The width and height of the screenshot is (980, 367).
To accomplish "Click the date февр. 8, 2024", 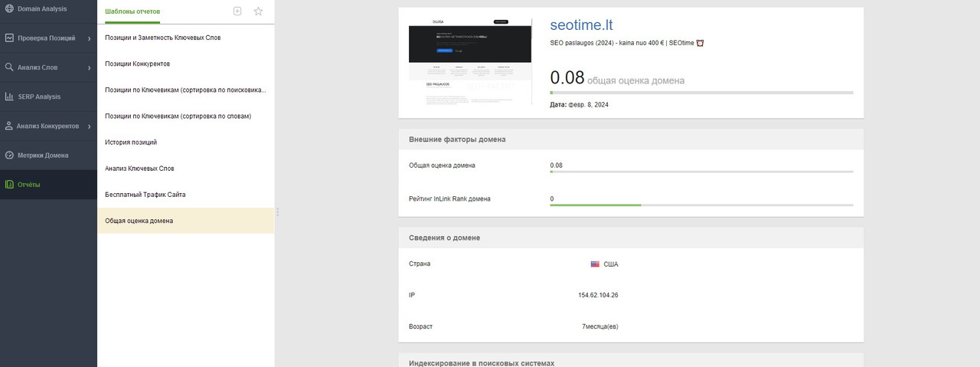I will click(588, 104).
